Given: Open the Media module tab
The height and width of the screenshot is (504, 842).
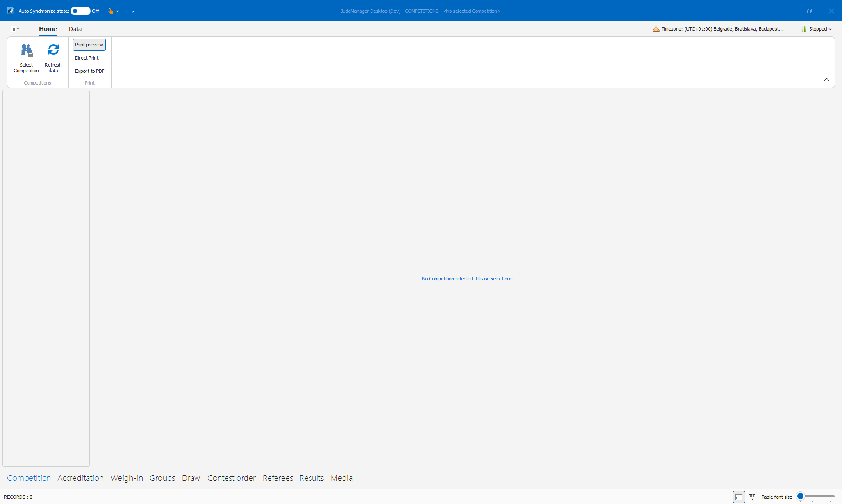Looking at the screenshot, I should point(342,478).
